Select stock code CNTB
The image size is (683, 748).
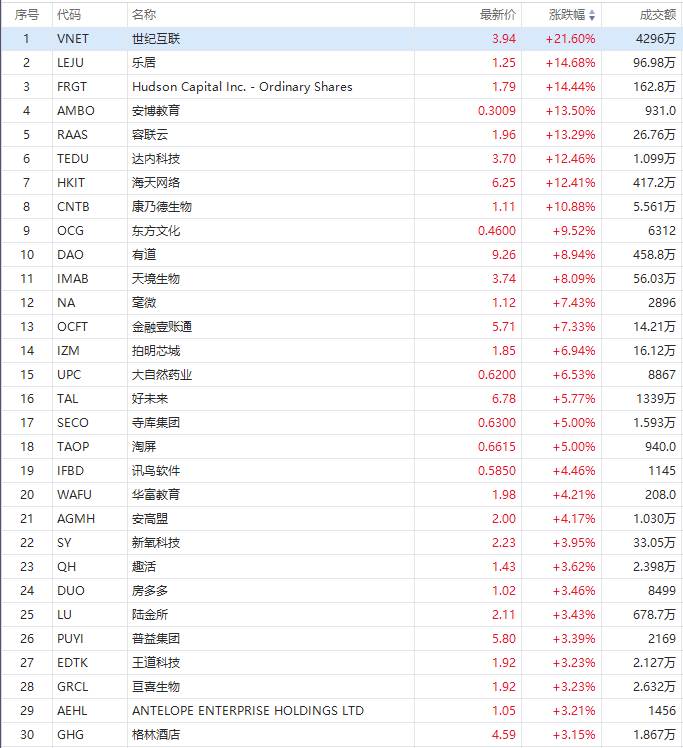[x=73, y=207]
